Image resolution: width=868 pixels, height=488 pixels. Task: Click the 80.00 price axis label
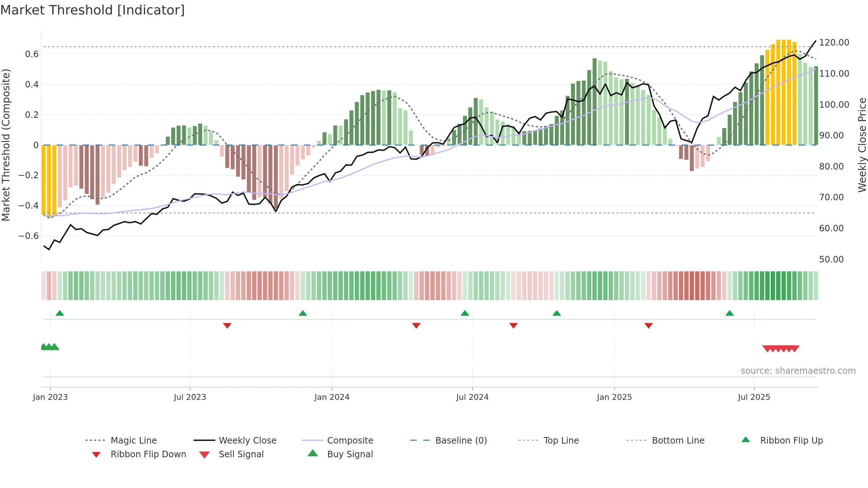pos(831,167)
